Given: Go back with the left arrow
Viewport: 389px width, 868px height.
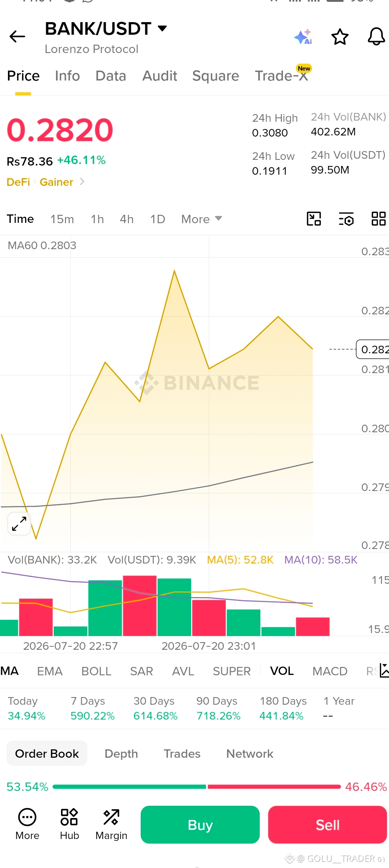Looking at the screenshot, I should click(x=17, y=37).
